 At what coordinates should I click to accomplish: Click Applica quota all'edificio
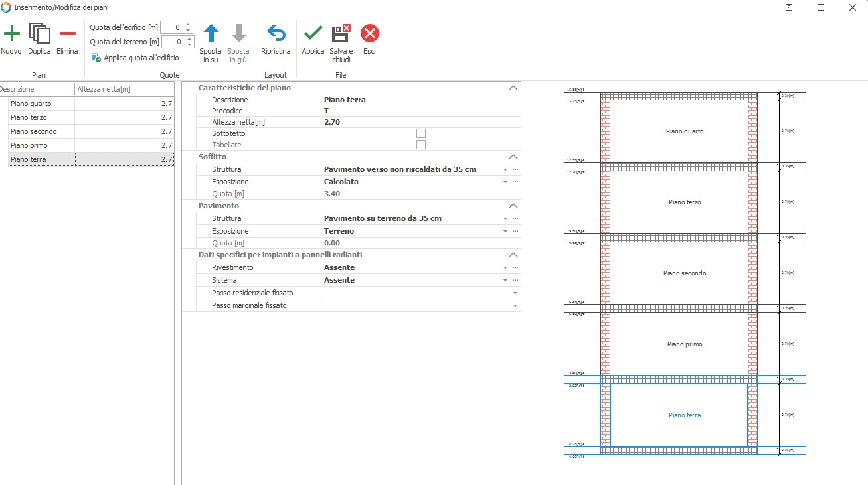pyautogui.click(x=141, y=58)
